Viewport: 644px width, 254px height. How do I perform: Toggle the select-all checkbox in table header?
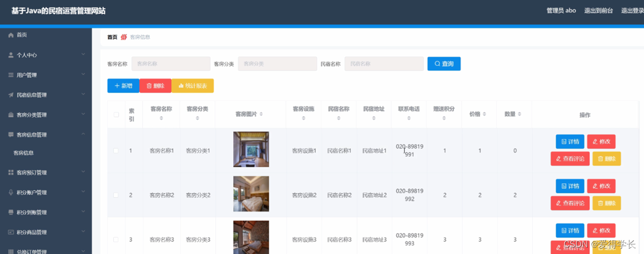point(116,115)
